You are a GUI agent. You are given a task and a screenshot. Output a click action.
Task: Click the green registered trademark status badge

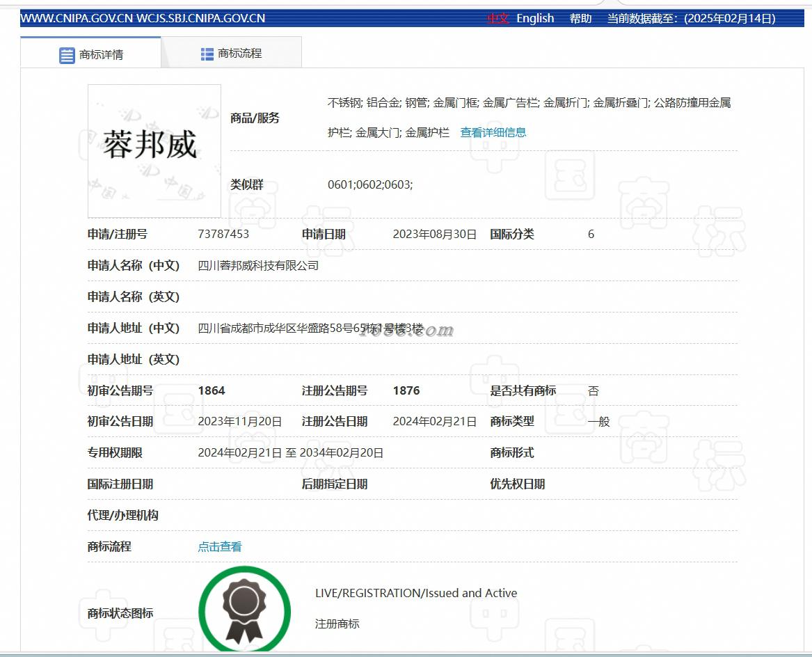click(244, 610)
